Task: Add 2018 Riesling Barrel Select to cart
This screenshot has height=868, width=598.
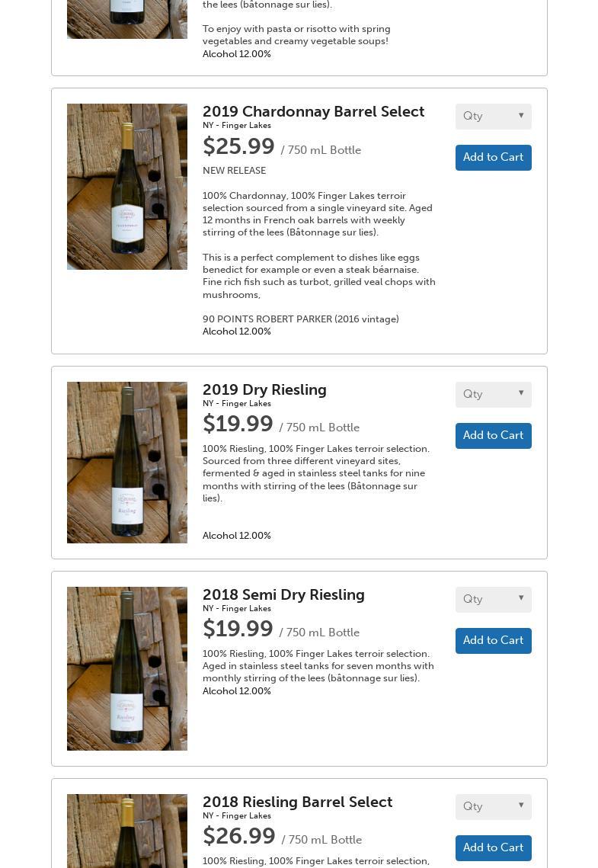Action: (x=493, y=848)
